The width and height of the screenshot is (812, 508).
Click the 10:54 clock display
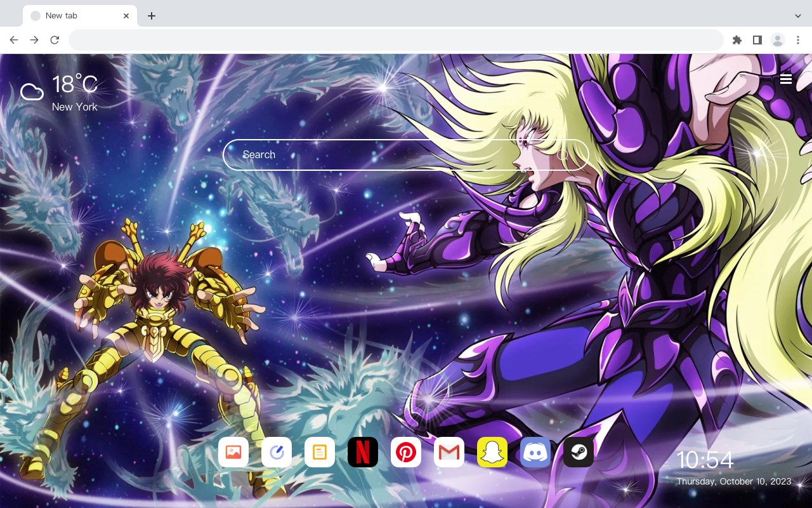705,460
